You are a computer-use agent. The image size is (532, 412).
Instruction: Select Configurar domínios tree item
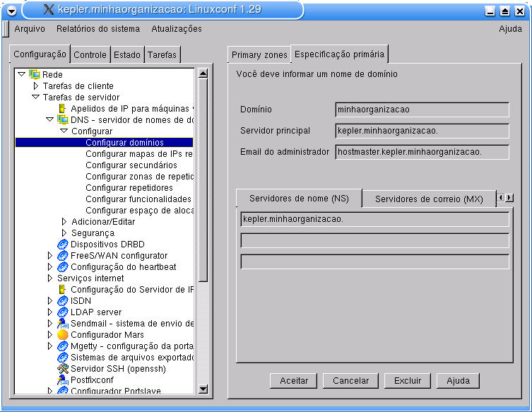tap(104, 143)
